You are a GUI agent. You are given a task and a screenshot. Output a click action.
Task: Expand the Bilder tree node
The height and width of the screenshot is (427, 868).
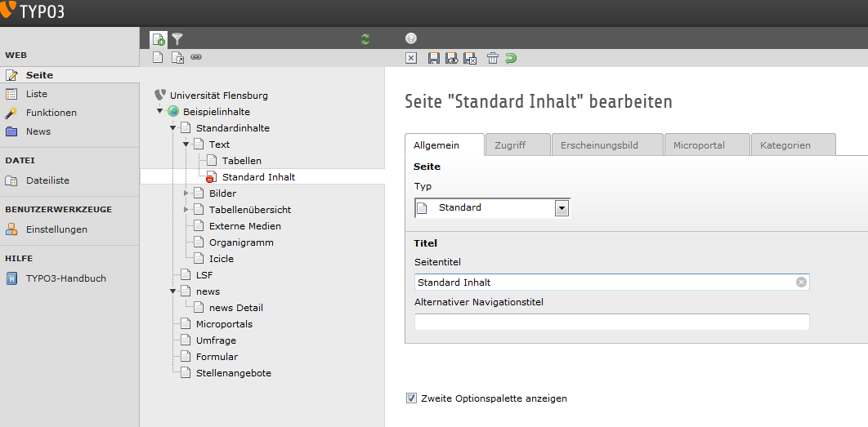pos(186,193)
